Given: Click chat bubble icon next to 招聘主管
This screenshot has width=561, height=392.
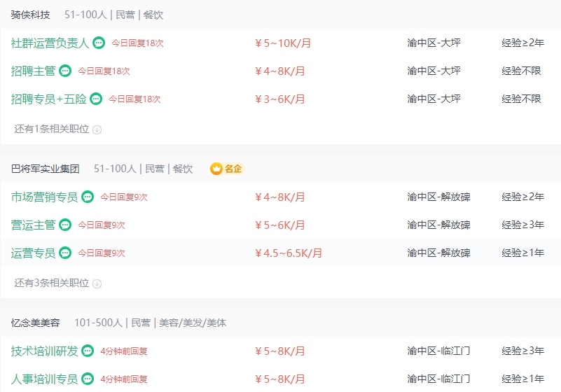Looking at the screenshot, I should coord(65,71).
